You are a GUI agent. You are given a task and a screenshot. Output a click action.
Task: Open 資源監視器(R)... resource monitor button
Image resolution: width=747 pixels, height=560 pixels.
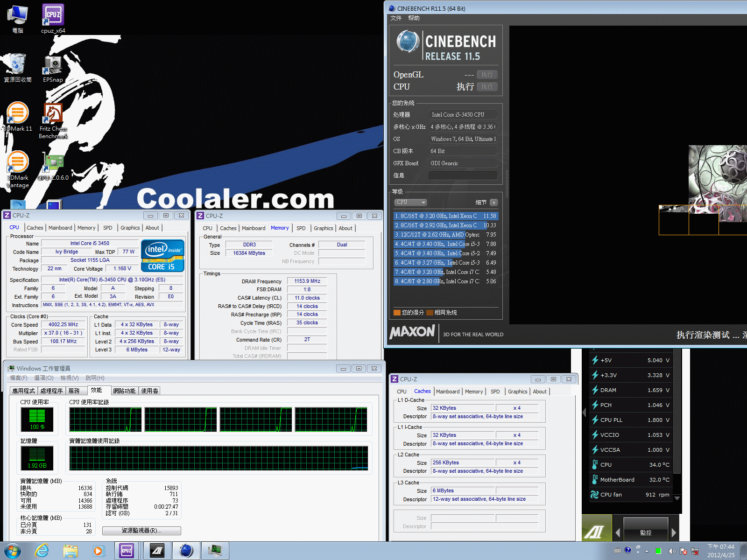141,531
